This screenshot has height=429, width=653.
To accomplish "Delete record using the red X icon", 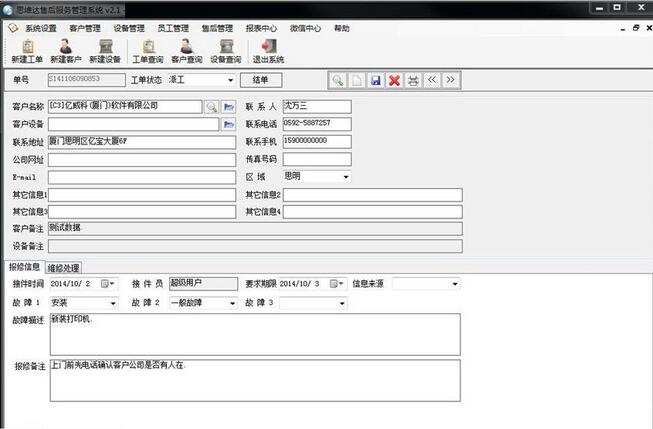I will point(394,80).
